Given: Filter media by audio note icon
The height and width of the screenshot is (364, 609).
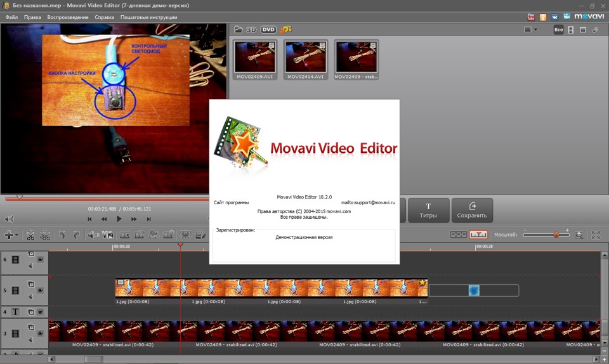Looking at the screenshot, I should pos(596,30).
